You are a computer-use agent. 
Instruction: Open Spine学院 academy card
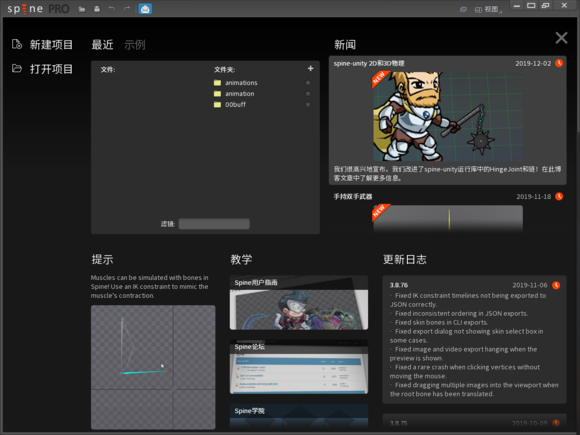(299, 417)
